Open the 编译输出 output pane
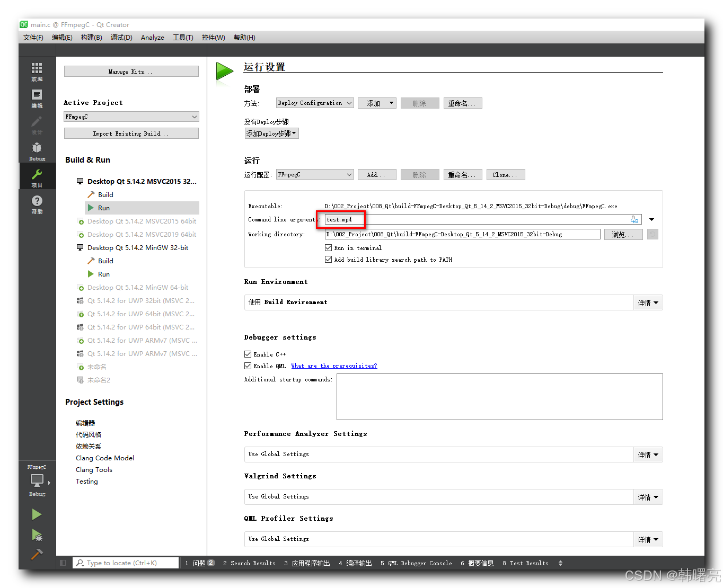The width and height of the screenshot is (723, 588). 355,563
